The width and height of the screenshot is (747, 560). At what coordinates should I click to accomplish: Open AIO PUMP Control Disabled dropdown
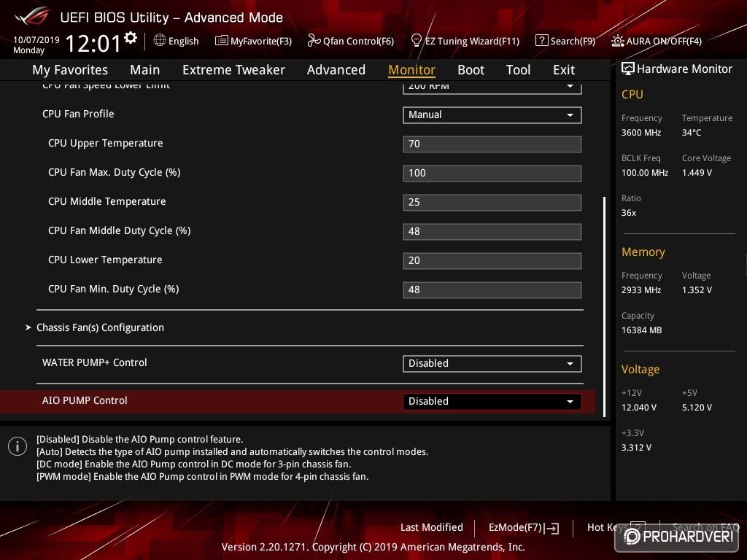coord(492,402)
